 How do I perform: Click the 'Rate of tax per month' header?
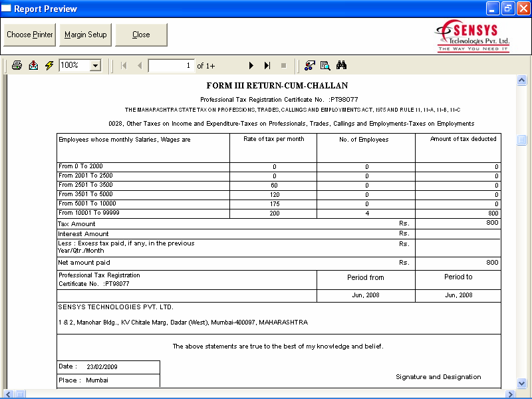pyautogui.click(x=273, y=139)
